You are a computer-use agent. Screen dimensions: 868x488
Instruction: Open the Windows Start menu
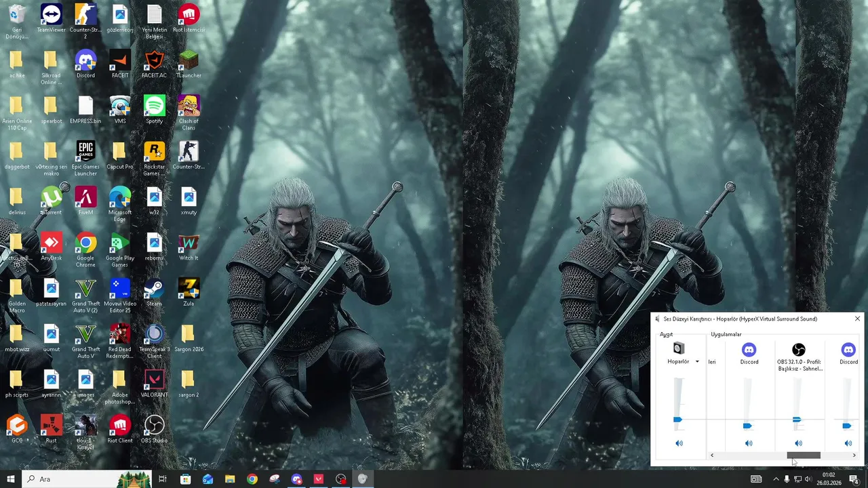(11, 479)
